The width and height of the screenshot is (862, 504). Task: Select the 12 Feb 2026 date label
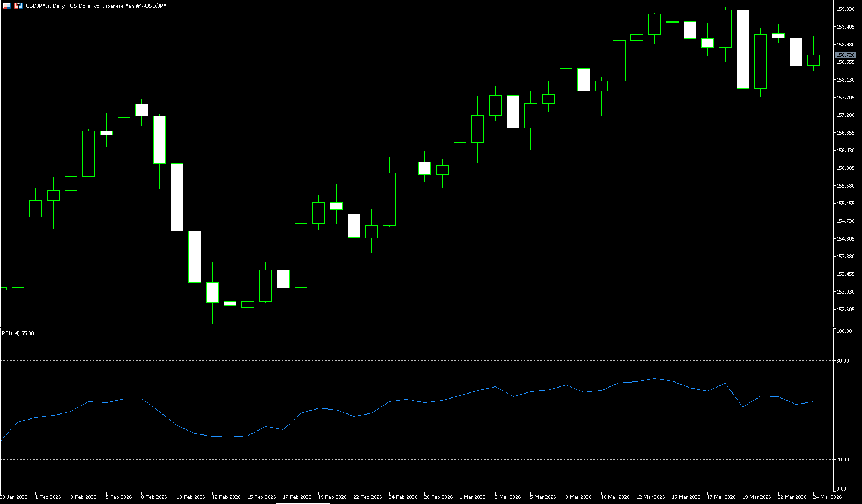pos(226,497)
